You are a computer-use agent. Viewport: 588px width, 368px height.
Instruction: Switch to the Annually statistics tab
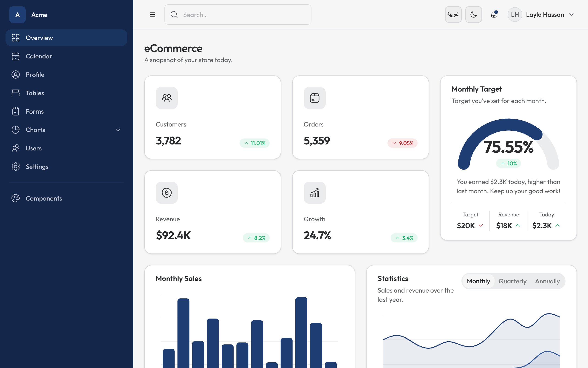[547, 281]
